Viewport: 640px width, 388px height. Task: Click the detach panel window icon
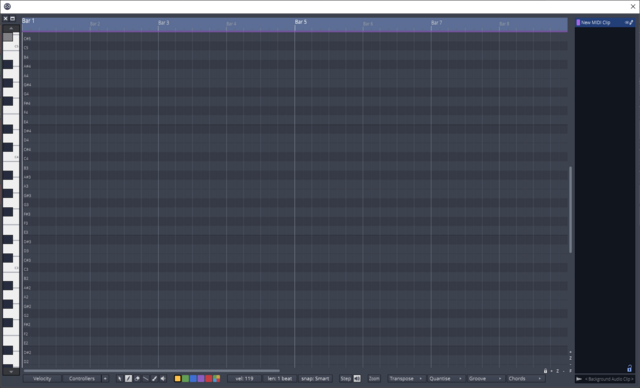[13, 19]
